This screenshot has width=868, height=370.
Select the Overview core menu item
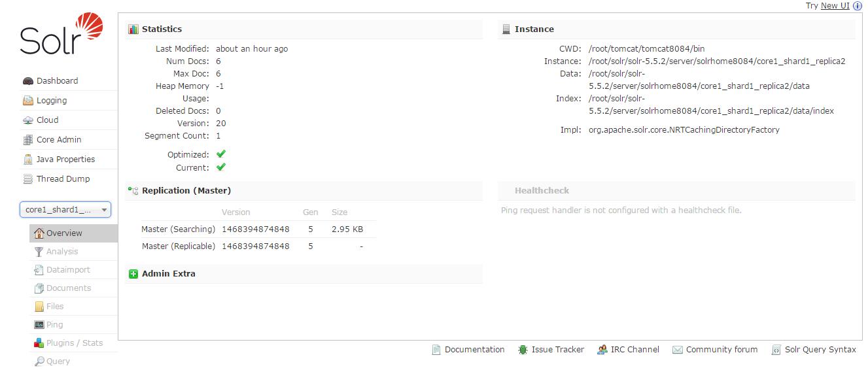(x=73, y=233)
